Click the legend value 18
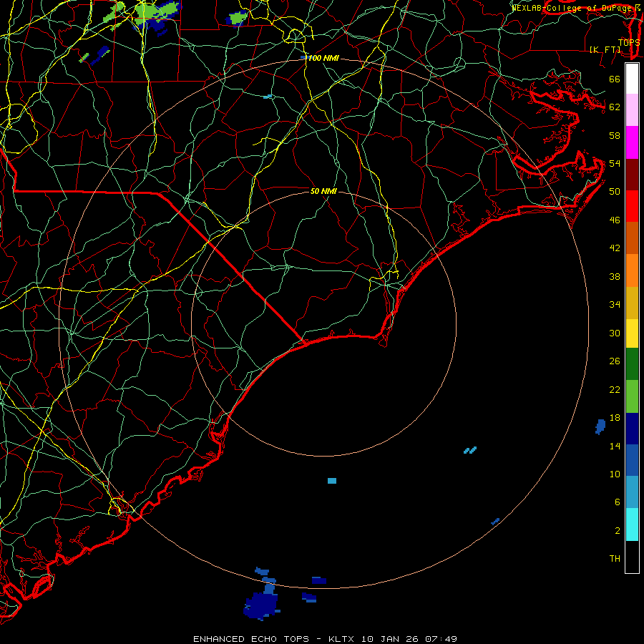644x644 pixels. click(615, 418)
